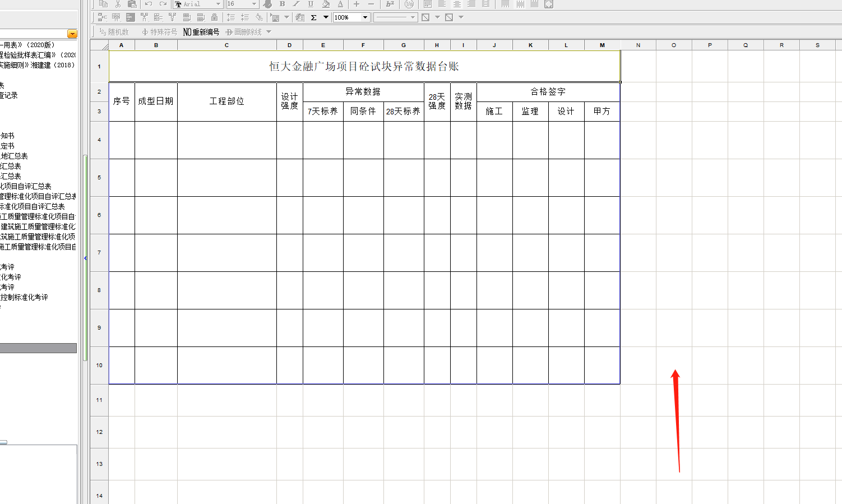The height and width of the screenshot is (504, 842).
Task: Select the 合格签字 header cell
Action: click(x=548, y=92)
